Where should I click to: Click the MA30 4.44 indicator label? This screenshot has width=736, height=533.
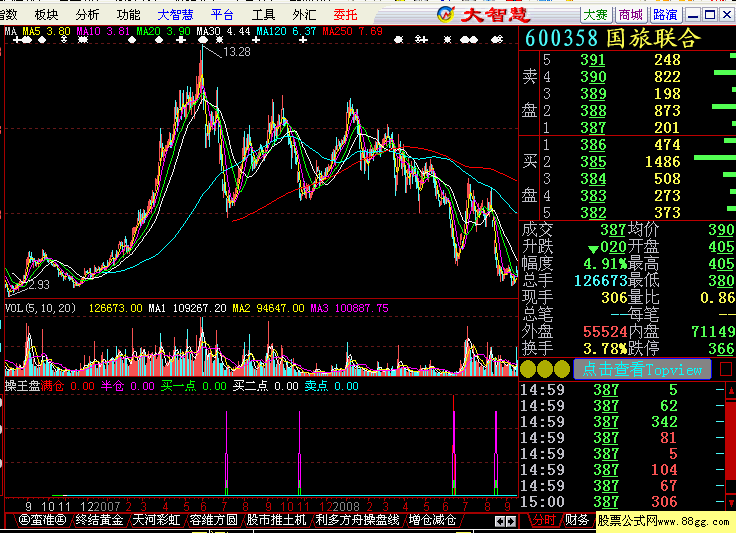point(223,31)
